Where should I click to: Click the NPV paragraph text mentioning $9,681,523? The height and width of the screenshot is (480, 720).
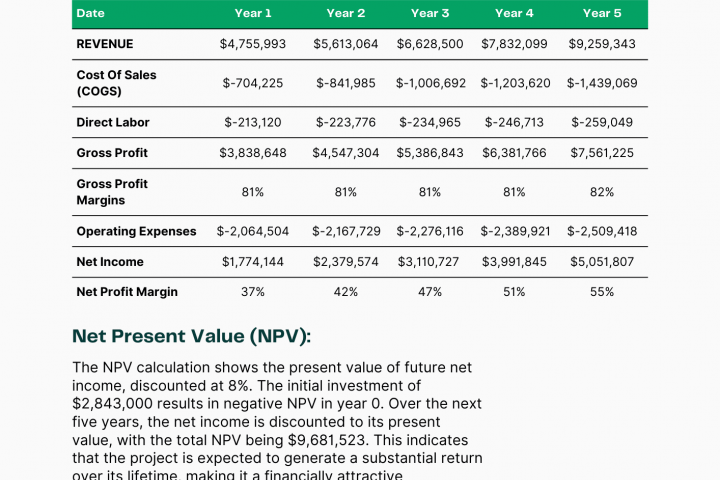(x=278, y=421)
